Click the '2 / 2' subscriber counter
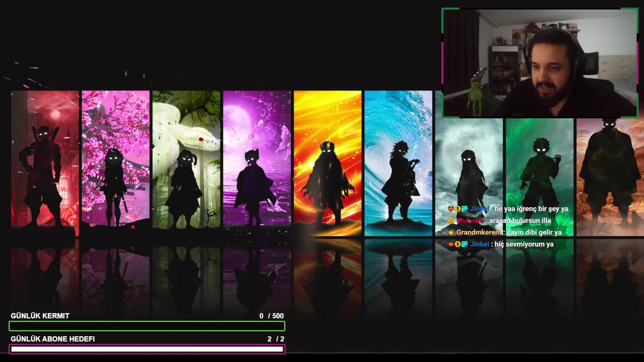644x362 pixels. (276, 339)
